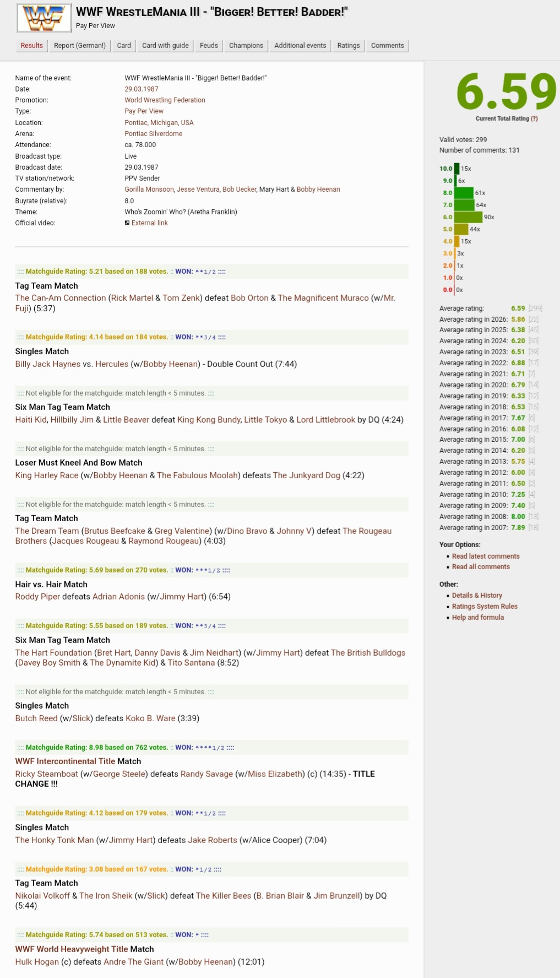Image resolution: width=560 pixels, height=978 pixels.
Task: Open the King Kong Bundy link
Action: [x=209, y=420]
